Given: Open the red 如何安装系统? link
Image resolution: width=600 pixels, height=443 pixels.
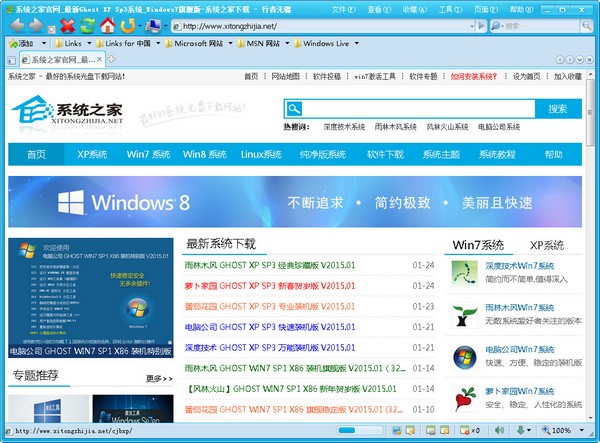Looking at the screenshot, I should 474,77.
